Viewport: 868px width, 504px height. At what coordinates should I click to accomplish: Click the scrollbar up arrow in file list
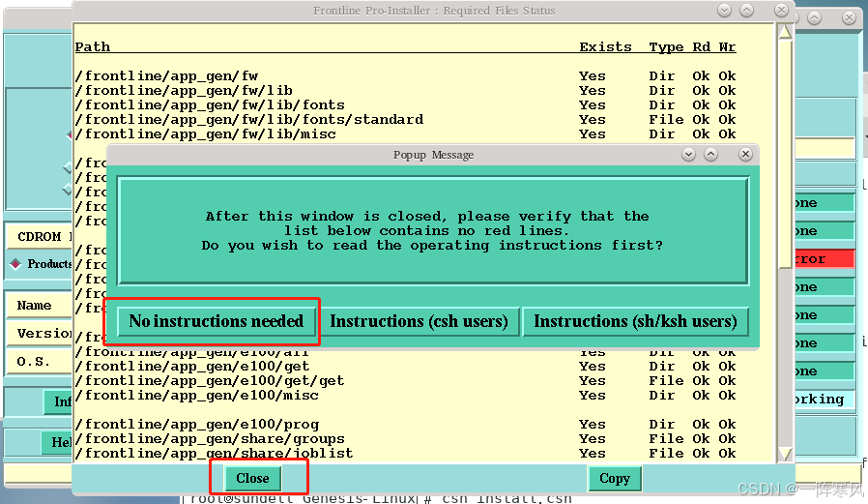(785, 32)
